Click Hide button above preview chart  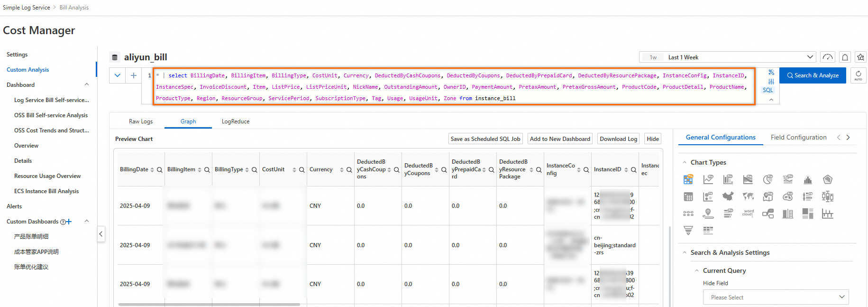pyautogui.click(x=653, y=139)
